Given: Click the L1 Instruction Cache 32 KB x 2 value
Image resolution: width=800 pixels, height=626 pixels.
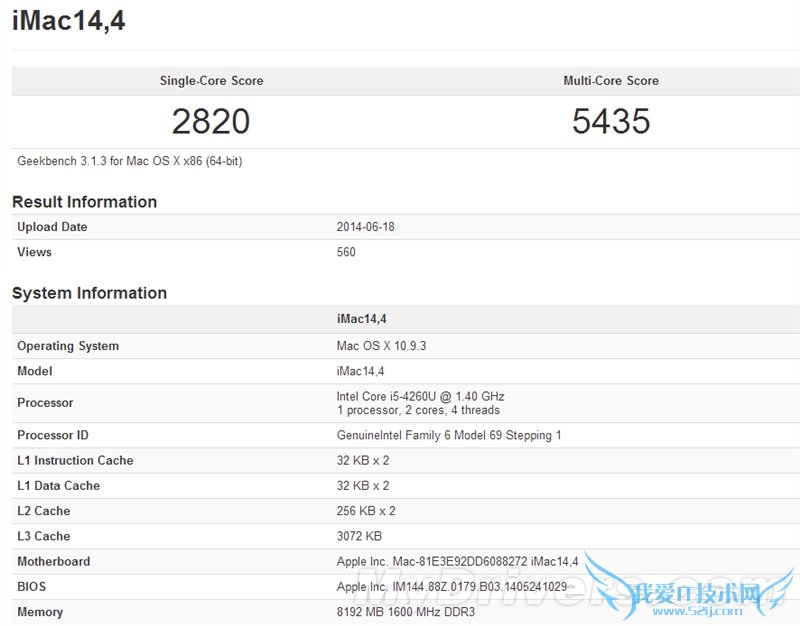Looking at the screenshot, I should click(x=363, y=460).
